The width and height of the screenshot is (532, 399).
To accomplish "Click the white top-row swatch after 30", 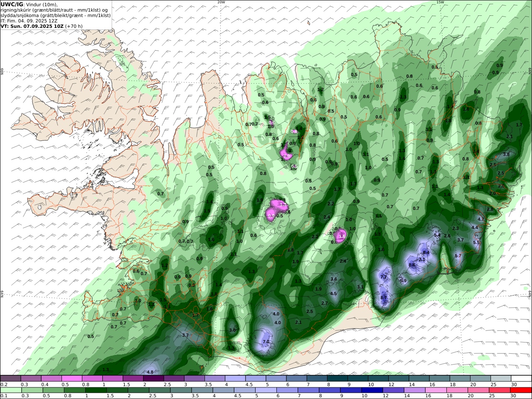I will pos(521,378).
